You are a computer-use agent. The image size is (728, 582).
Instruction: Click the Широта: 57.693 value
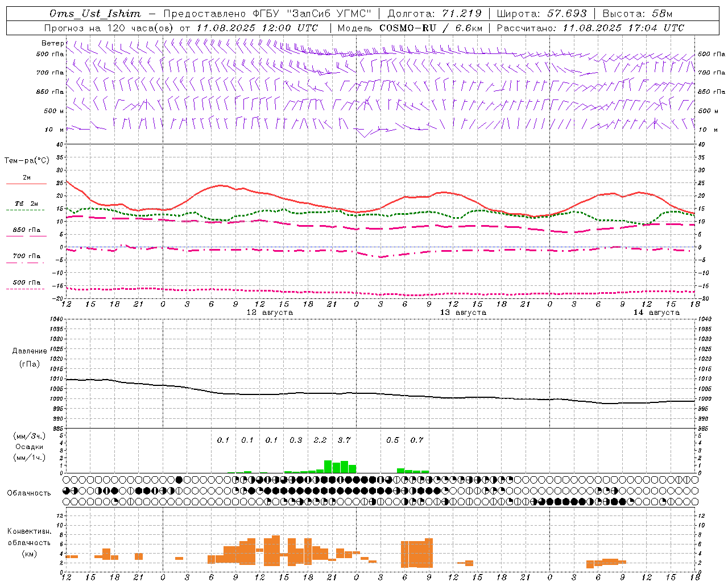click(541, 14)
